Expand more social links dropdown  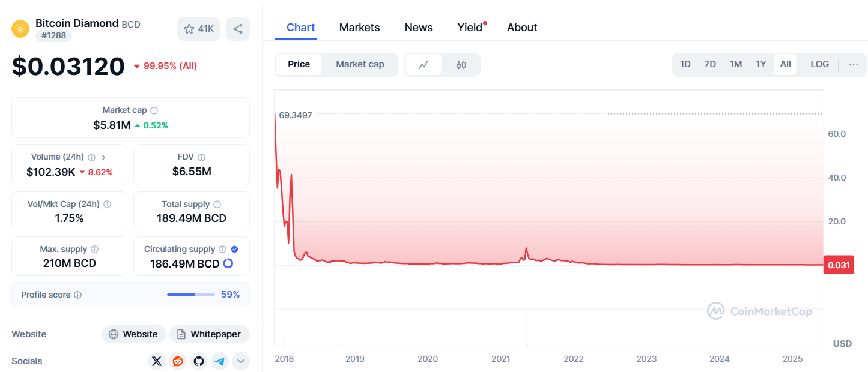click(x=241, y=361)
